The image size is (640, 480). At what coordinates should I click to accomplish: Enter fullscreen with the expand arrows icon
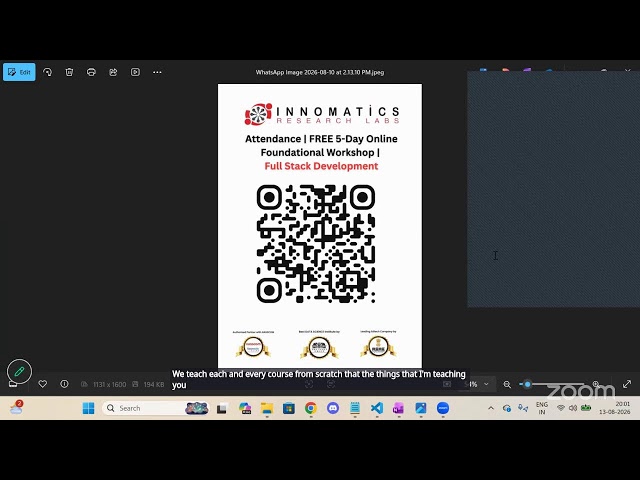[627, 384]
